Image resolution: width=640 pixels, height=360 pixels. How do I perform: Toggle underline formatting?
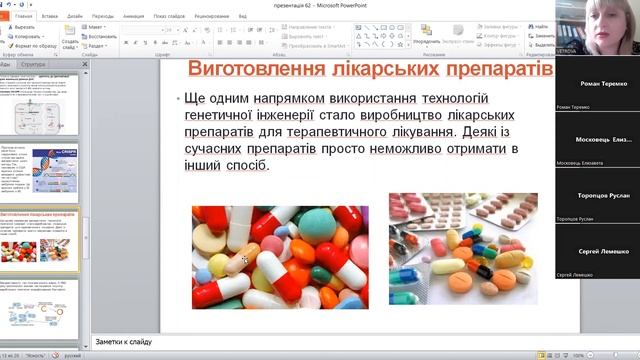[145, 42]
